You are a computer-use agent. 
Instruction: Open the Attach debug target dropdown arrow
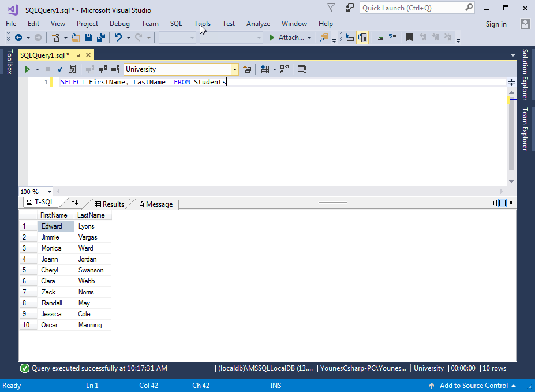point(309,38)
